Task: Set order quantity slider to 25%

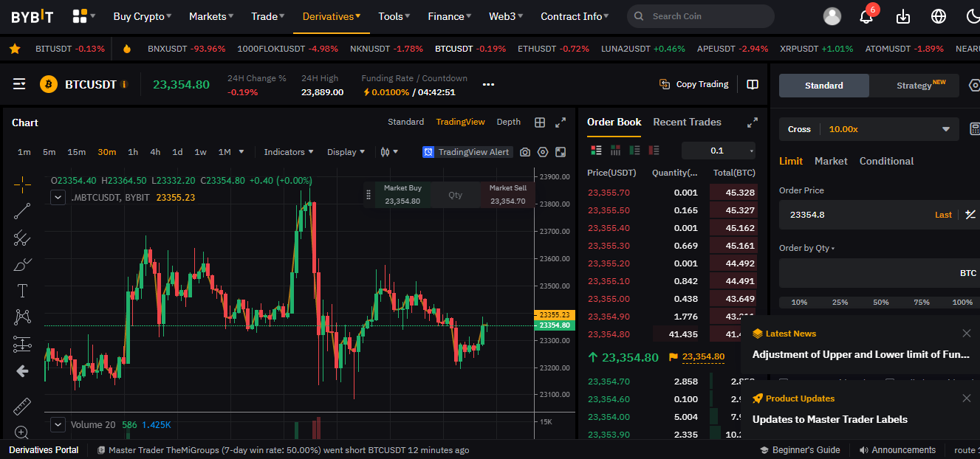Action: [x=840, y=303]
